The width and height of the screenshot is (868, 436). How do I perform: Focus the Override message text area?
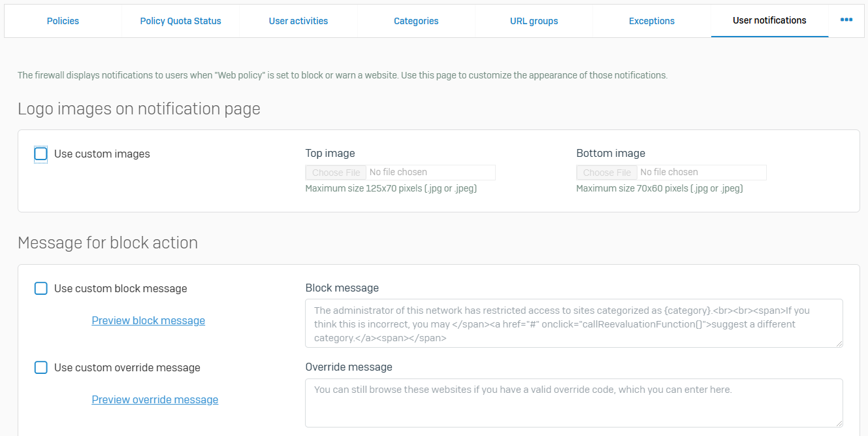click(x=573, y=403)
